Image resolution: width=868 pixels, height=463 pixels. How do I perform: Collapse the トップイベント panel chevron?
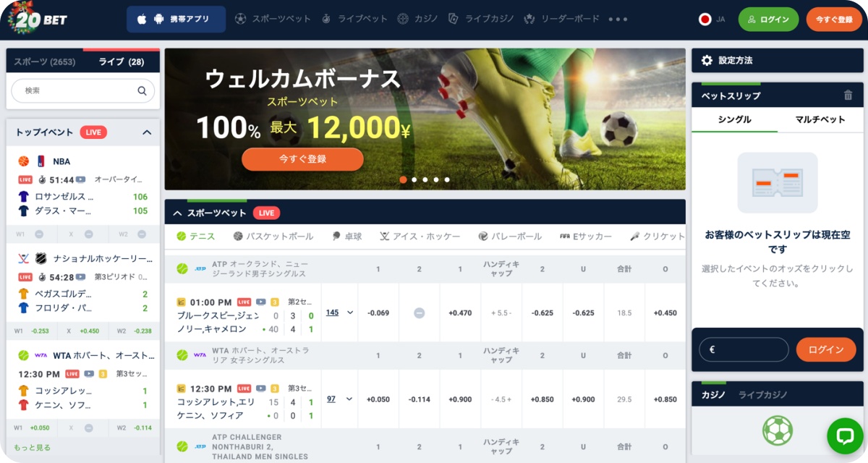pyautogui.click(x=147, y=132)
